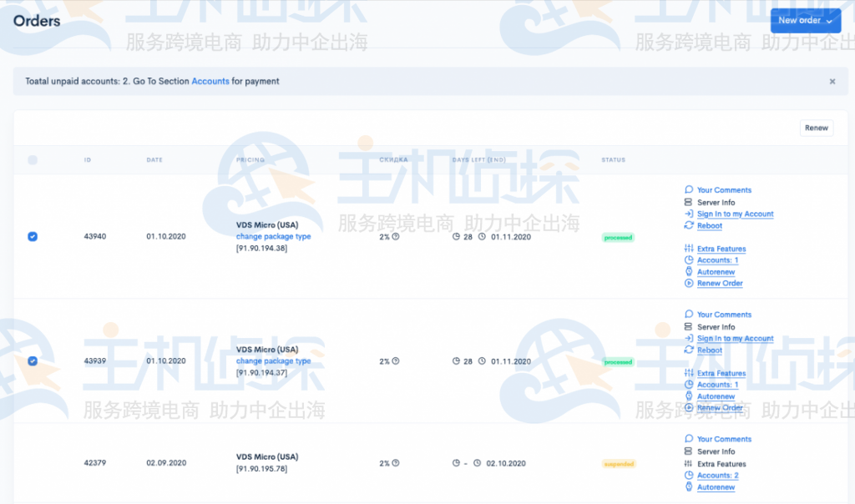Click the Accounts pie icon for order 42379
This screenshot has height=504, width=855.
(x=689, y=476)
